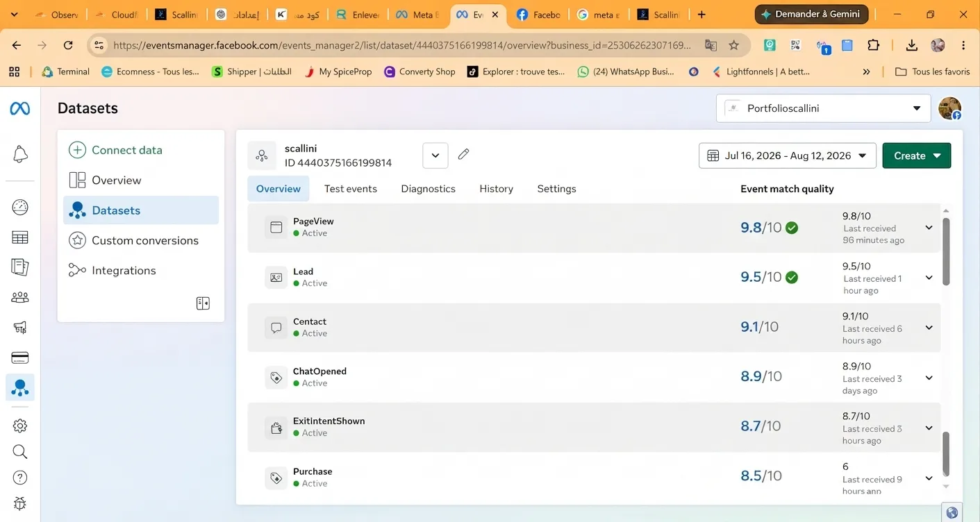Open the billing card icon in left rail
This screenshot has height=522, width=980.
(x=20, y=358)
